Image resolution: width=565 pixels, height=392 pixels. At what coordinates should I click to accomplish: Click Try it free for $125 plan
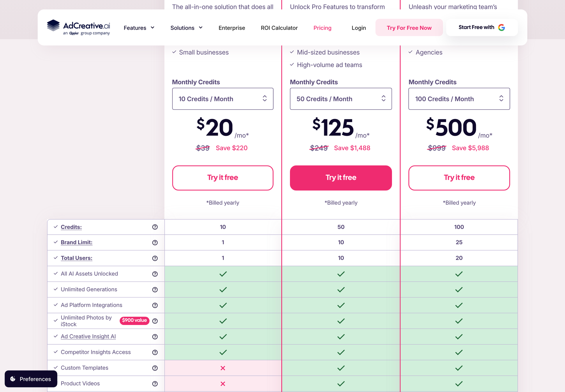[x=341, y=178]
